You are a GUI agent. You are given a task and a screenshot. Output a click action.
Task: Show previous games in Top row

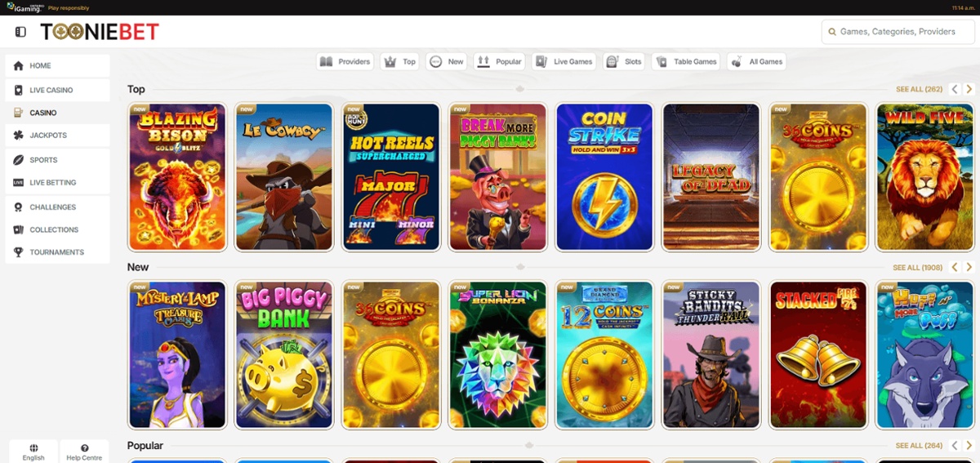point(954,89)
